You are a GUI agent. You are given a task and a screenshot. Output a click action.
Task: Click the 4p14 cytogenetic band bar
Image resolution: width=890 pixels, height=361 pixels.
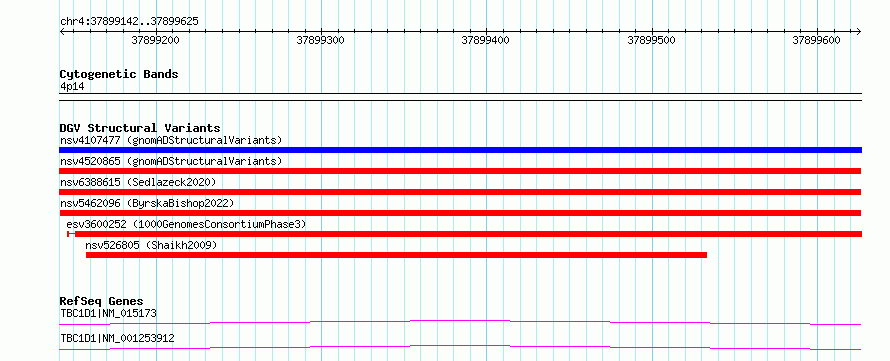point(460,97)
